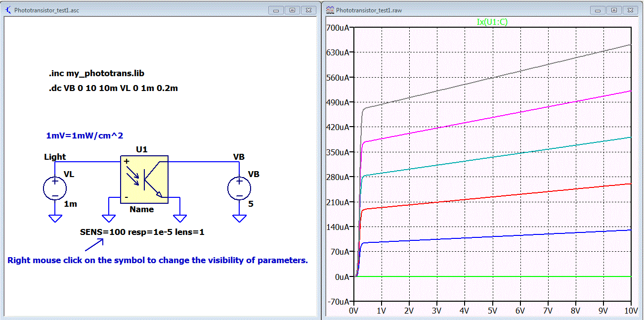
Task: Click the blue 1mV=1mW/cm^2 comment text
Action: click(x=85, y=136)
